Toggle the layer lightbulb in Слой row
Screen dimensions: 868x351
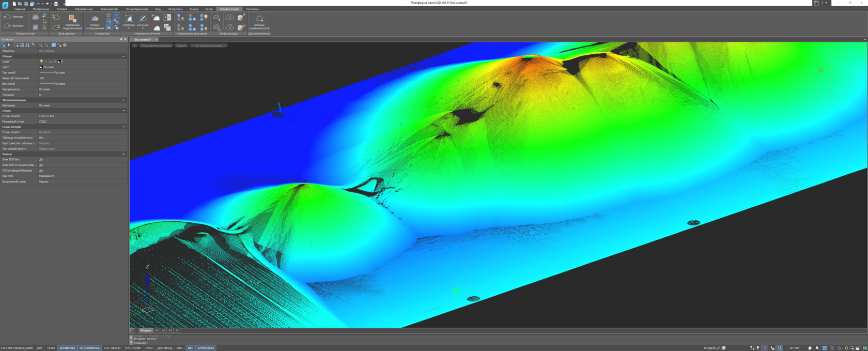pyautogui.click(x=41, y=62)
